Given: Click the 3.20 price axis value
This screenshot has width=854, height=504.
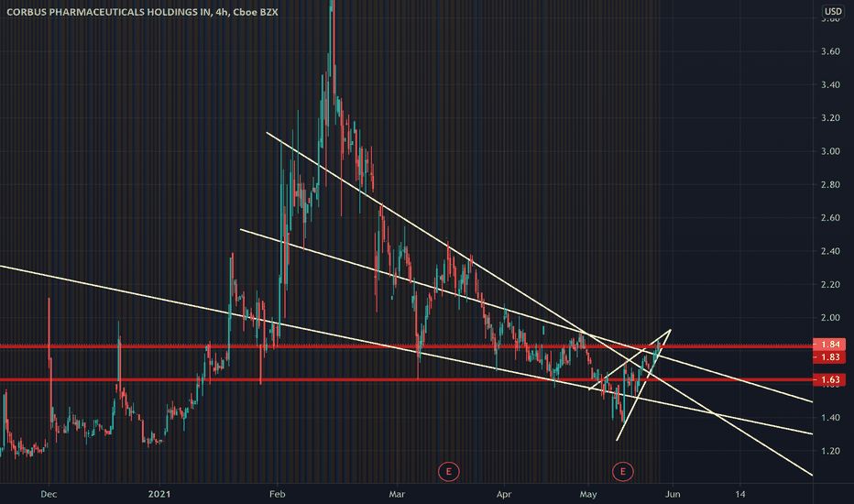Looking at the screenshot, I should [x=830, y=118].
